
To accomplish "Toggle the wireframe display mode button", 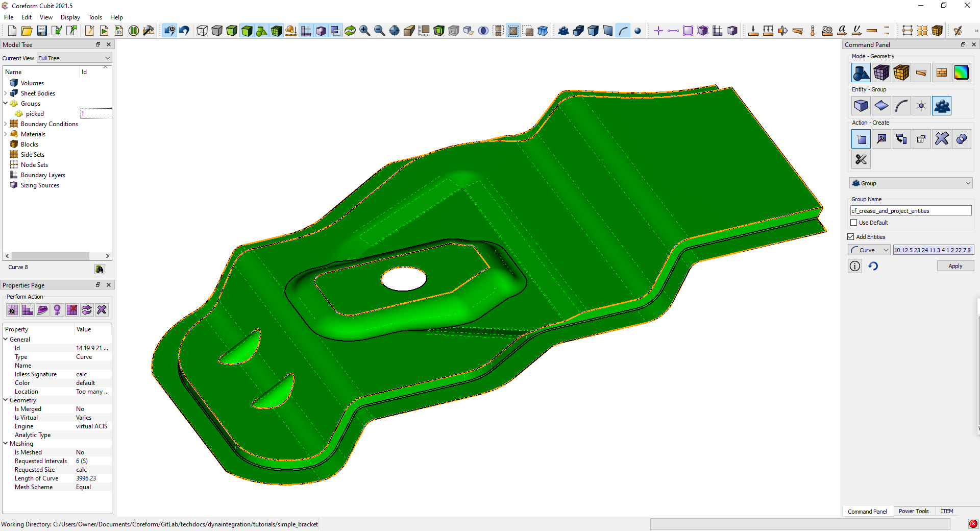I will [202, 31].
